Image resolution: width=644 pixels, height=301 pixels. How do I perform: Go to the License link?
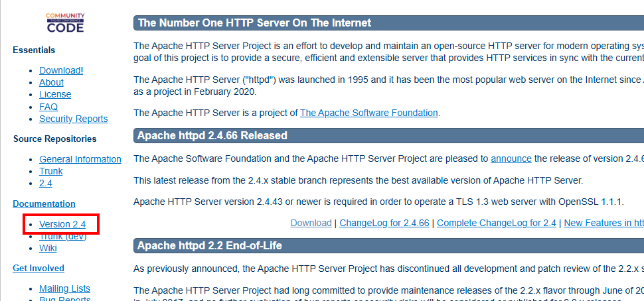tap(55, 94)
